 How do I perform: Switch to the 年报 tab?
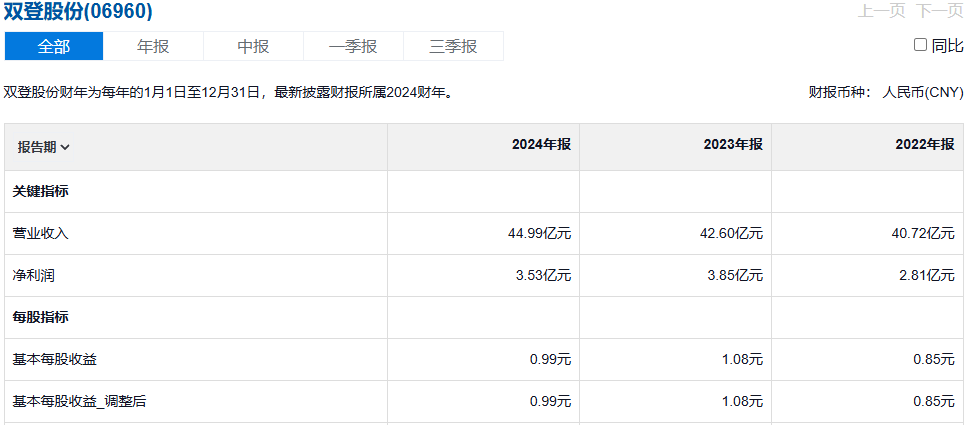(x=153, y=46)
